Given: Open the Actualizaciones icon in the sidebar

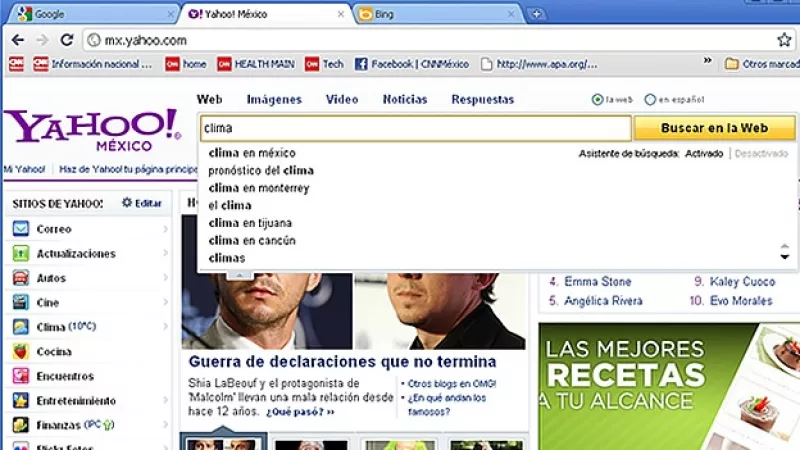Looking at the screenshot, I should point(20,253).
